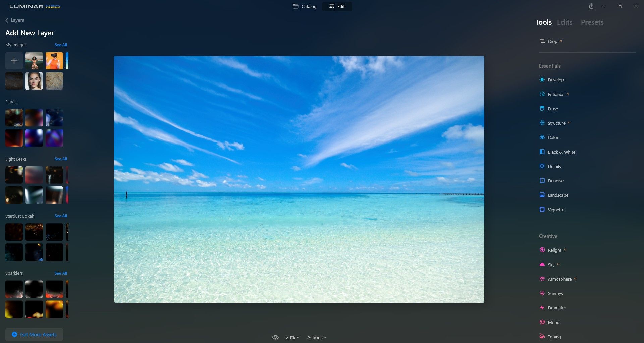The height and width of the screenshot is (343, 644).
Task: Open the Actions dropdown menu
Action: pyautogui.click(x=317, y=337)
